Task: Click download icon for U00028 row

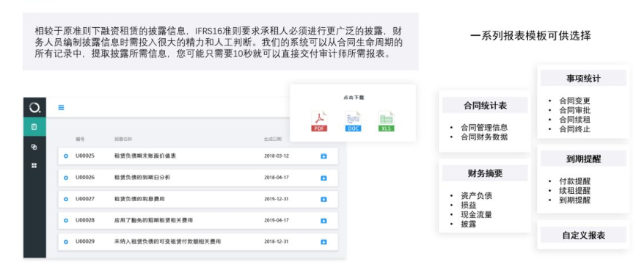Action: tap(323, 220)
